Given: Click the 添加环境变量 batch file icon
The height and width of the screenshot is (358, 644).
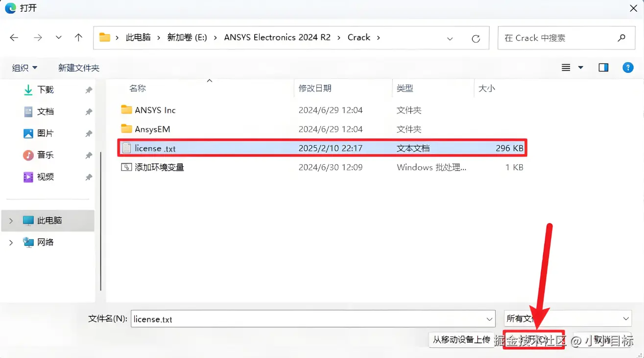Looking at the screenshot, I should [x=126, y=167].
